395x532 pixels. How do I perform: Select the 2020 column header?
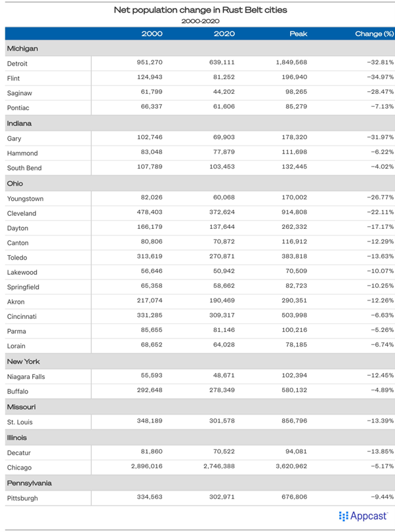pyautogui.click(x=224, y=33)
